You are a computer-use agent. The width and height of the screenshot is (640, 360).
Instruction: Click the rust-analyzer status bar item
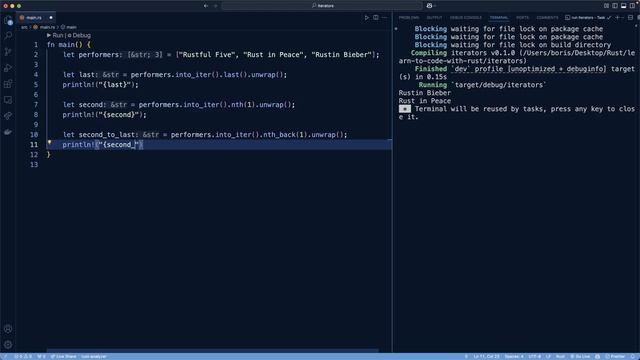(x=93, y=356)
